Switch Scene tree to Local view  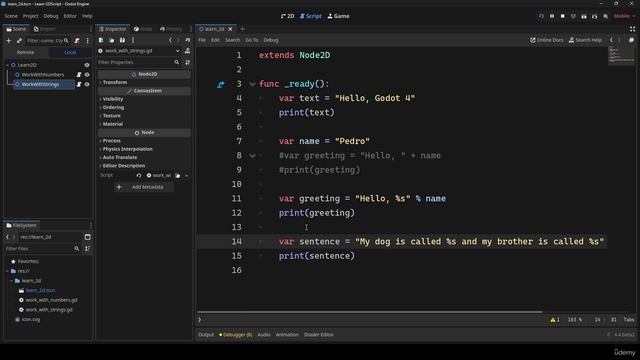[x=70, y=52]
